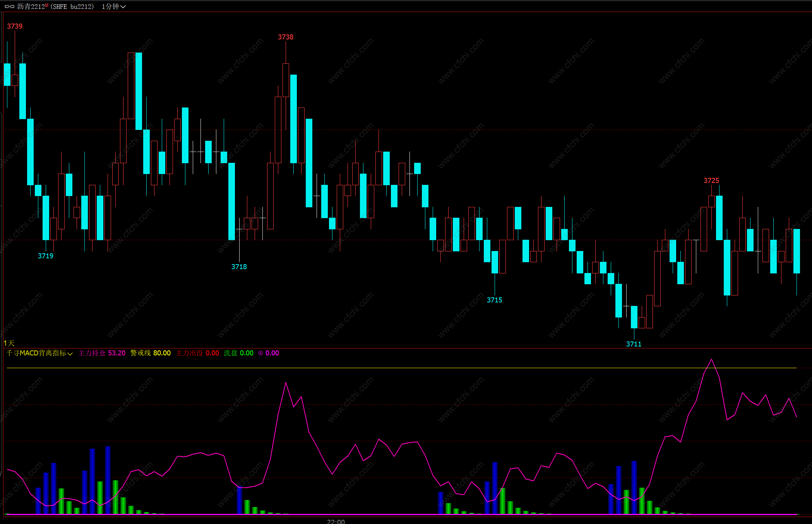Click the 3739 high price marker
Screen dimensions: 812x524
click(15, 26)
